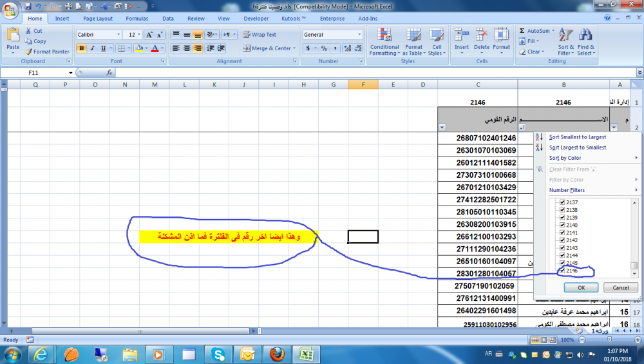Expand Merge & Center options arrow
The image size is (644, 364).
click(294, 48)
